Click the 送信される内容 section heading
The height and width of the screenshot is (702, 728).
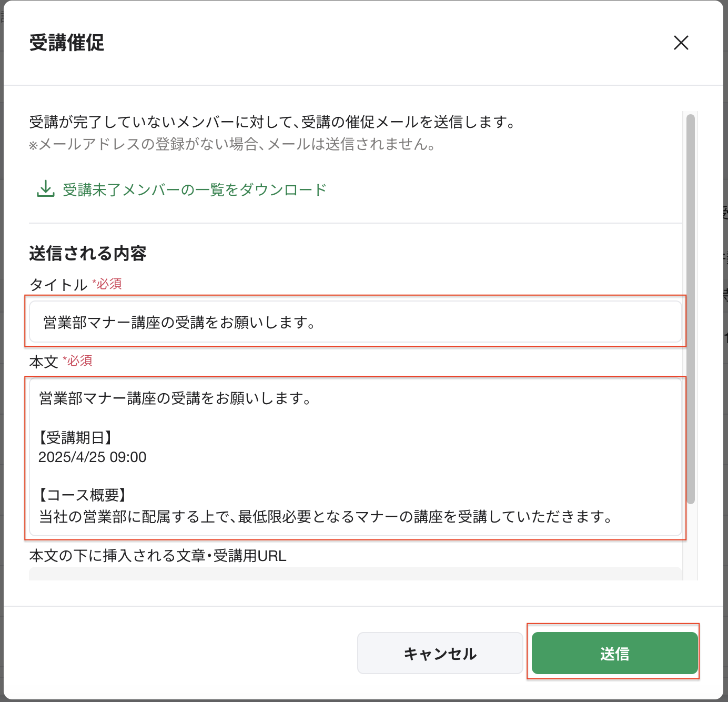pos(88,253)
